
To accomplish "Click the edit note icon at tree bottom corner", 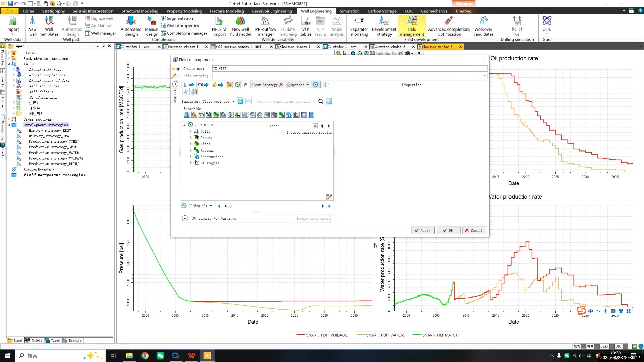I will [x=329, y=197].
